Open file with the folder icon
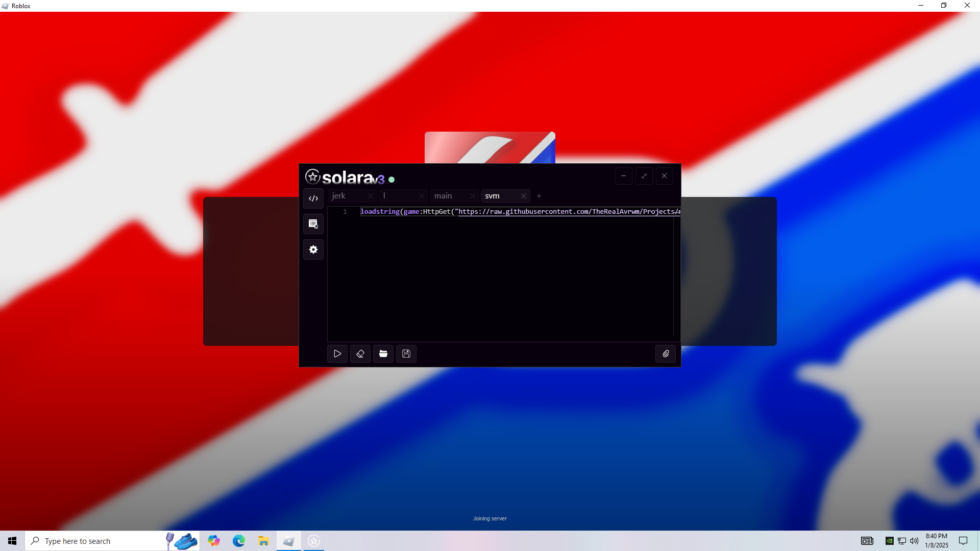 click(x=383, y=354)
